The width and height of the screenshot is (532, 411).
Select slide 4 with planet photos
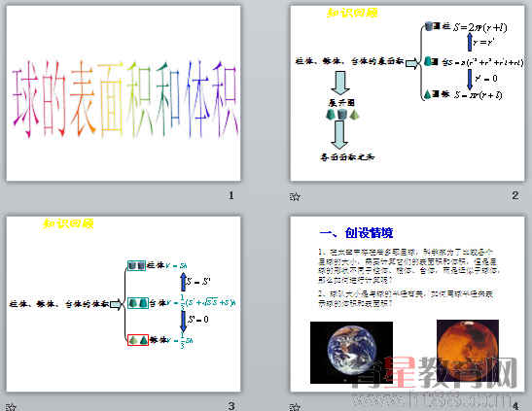(408, 304)
